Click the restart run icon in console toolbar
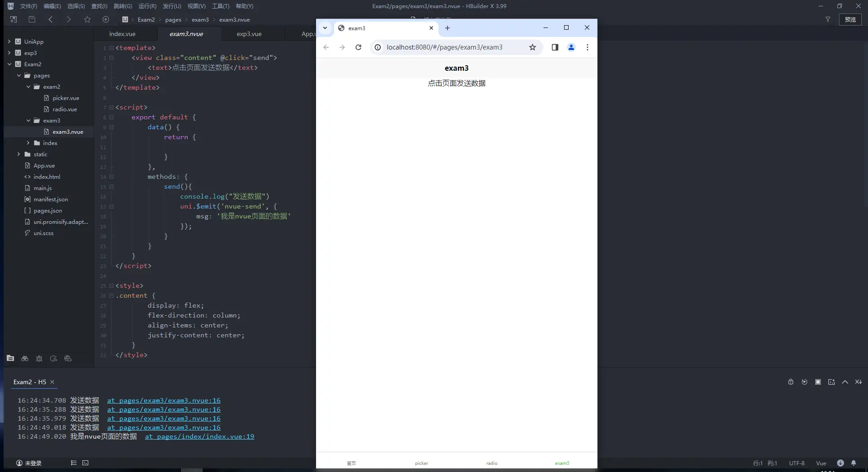Image resolution: width=868 pixels, height=472 pixels. (805, 382)
